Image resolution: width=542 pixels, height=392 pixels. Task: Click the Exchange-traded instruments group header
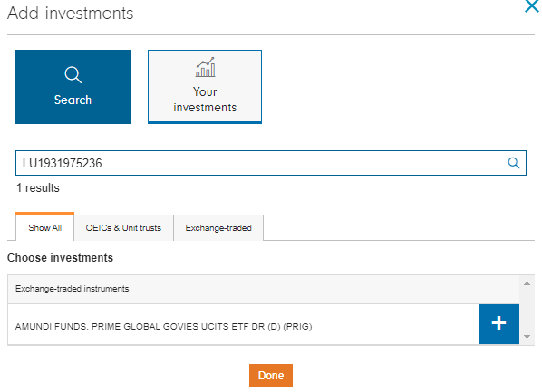(x=264, y=289)
